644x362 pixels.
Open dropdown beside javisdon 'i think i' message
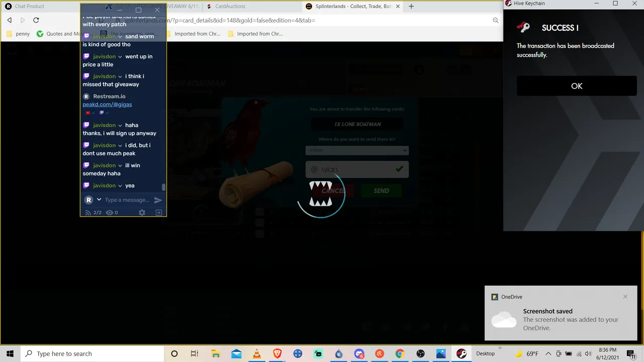[x=120, y=76]
